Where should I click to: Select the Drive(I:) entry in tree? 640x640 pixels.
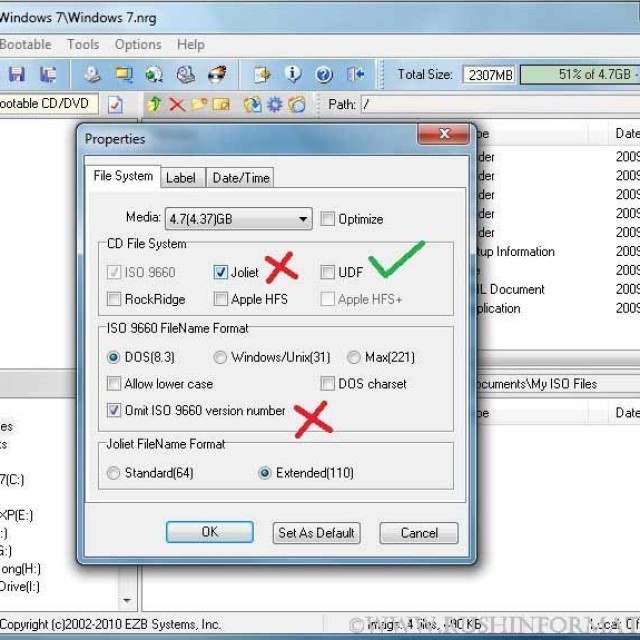pyautogui.click(x=20, y=587)
